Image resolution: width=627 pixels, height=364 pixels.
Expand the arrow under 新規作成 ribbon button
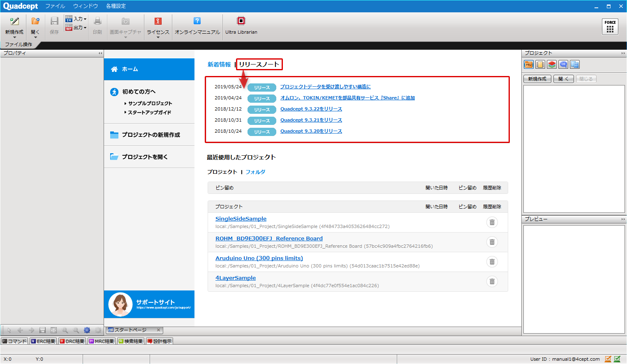tap(14, 37)
